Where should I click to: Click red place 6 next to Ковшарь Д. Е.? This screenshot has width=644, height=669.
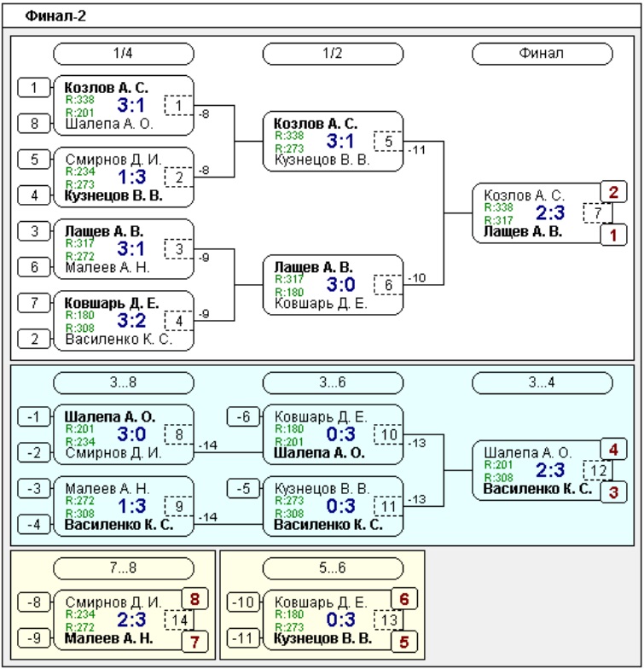[x=404, y=599]
